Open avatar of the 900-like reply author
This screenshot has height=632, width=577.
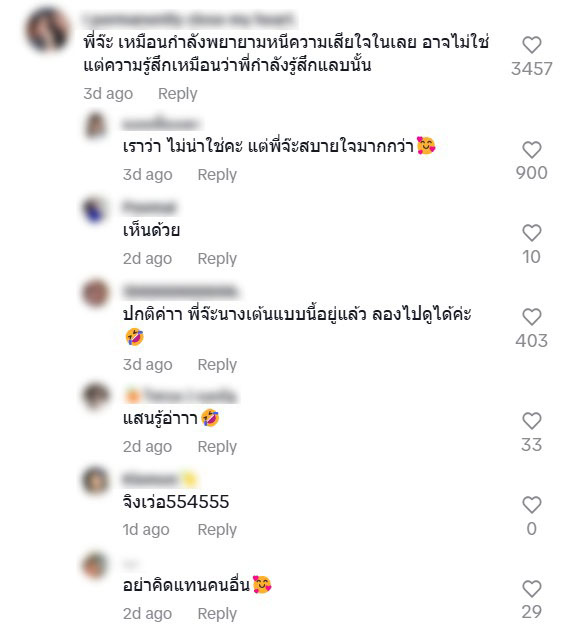[x=95, y=125]
